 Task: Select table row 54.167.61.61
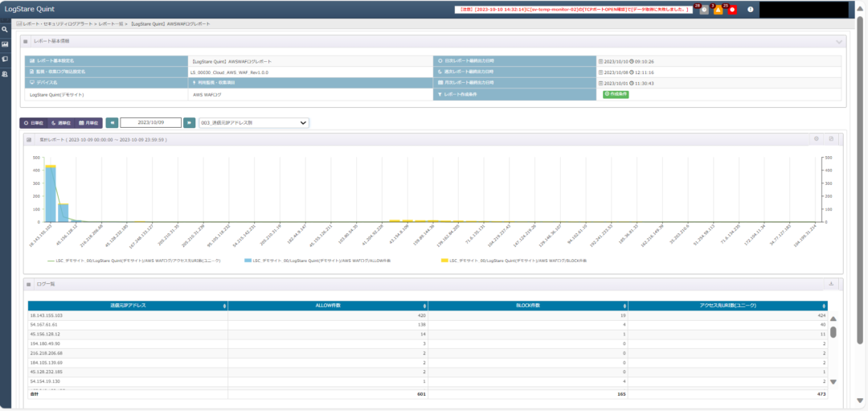click(x=428, y=325)
